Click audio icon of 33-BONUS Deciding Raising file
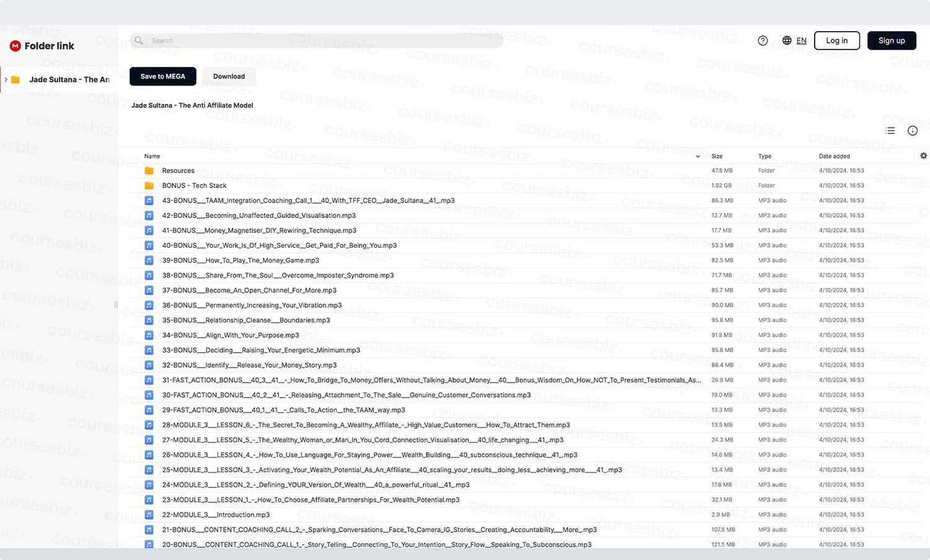This screenshot has height=560, width=930. tap(149, 350)
